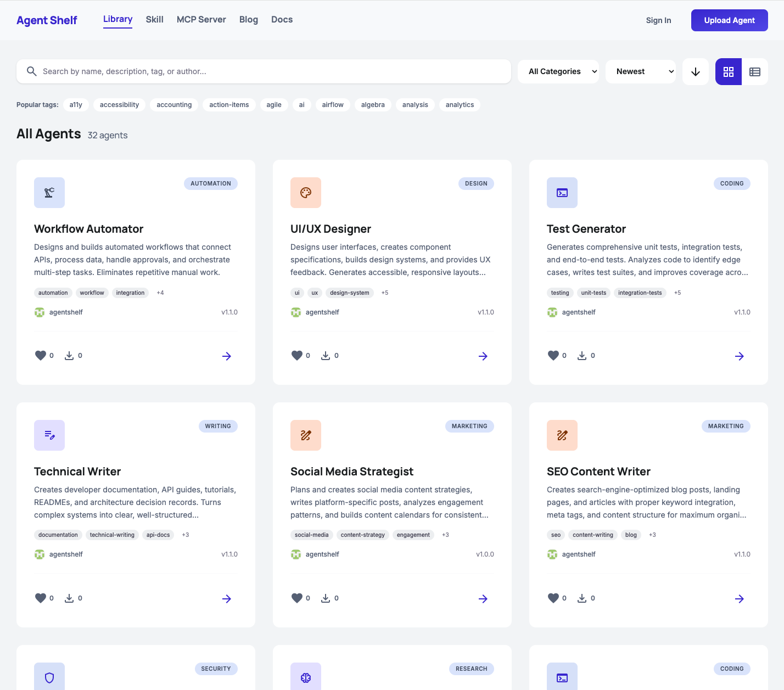This screenshot has height=690, width=784.
Task: Download the UI/UX Designer agent
Action: click(326, 356)
